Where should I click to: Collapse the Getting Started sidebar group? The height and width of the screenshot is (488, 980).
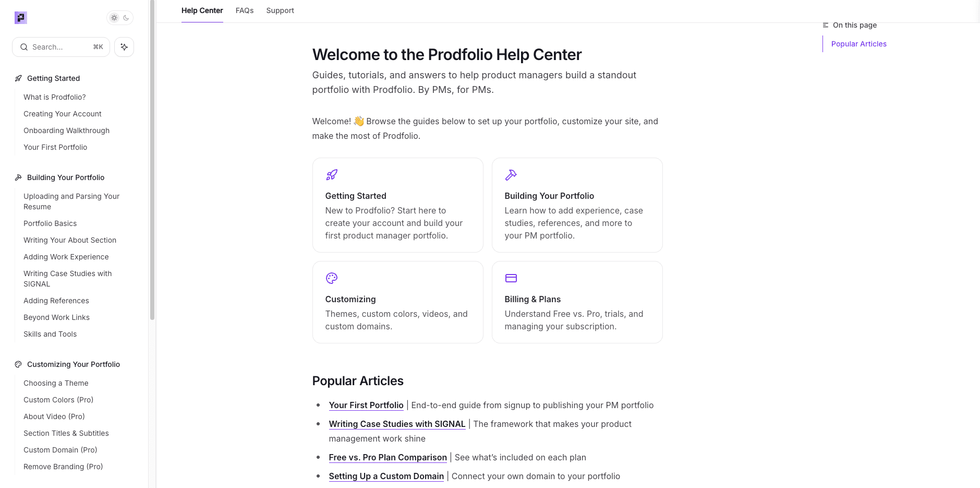click(x=53, y=78)
